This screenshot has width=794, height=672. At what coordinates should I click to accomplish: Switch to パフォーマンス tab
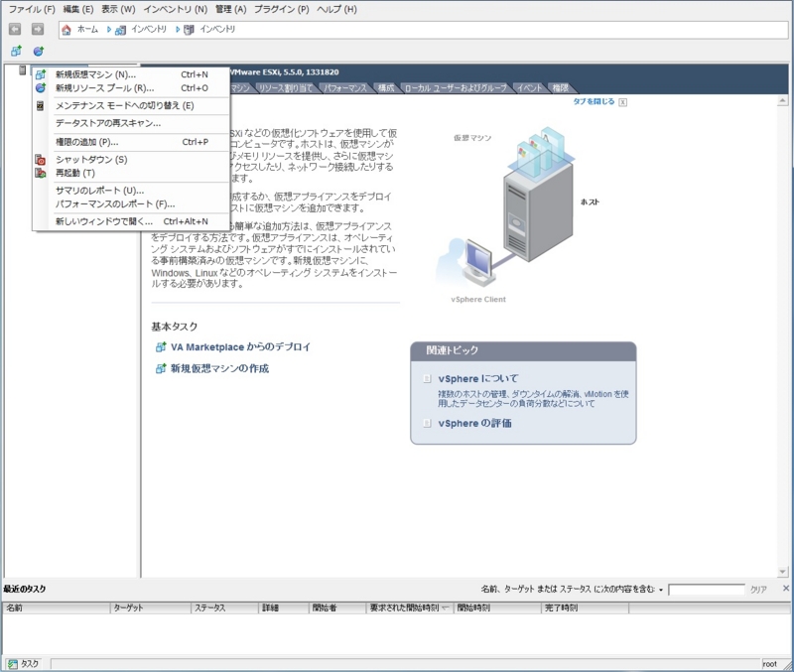pos(345,88)
